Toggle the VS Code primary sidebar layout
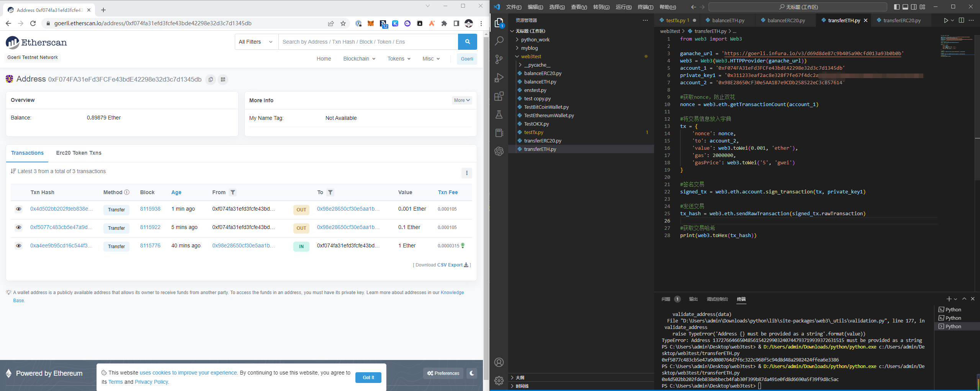Image resolution: width=980 pixels, height=391 pixels. coord(897,7)
